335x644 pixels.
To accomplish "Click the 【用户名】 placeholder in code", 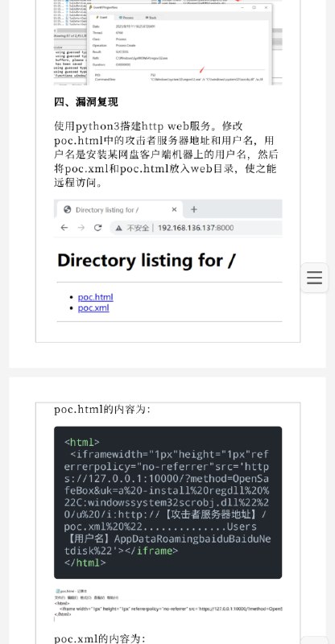I will (87, 539).
